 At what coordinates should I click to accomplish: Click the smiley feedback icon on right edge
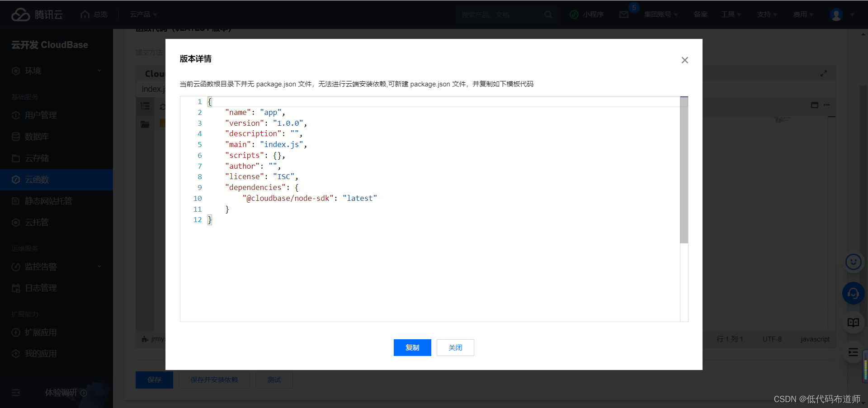pos(853,262)
